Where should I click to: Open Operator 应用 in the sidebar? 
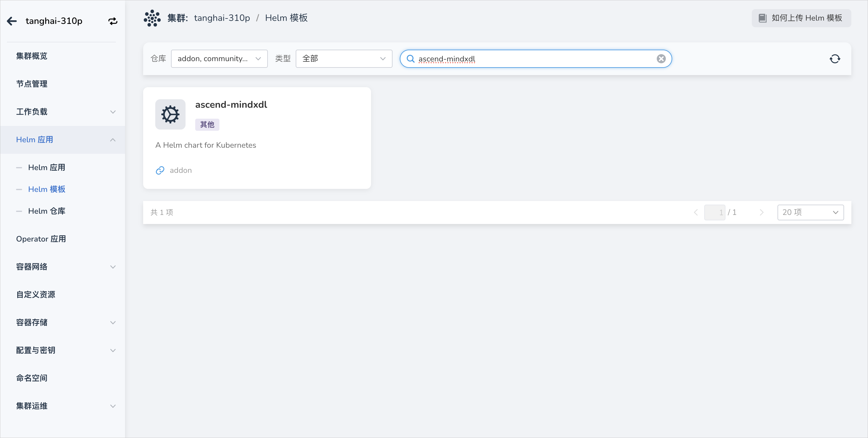coord(41,239)
